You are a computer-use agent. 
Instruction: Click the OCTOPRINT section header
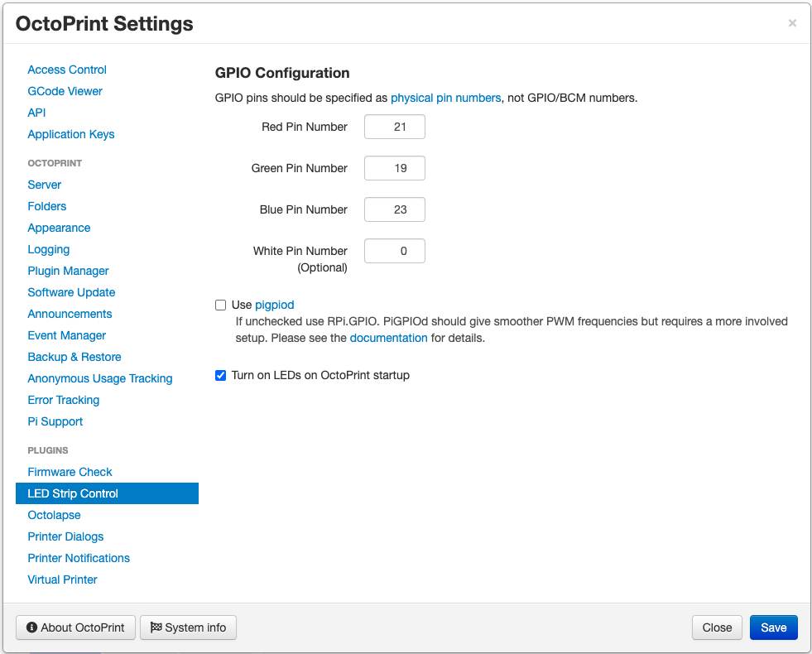tap(55, 163)
